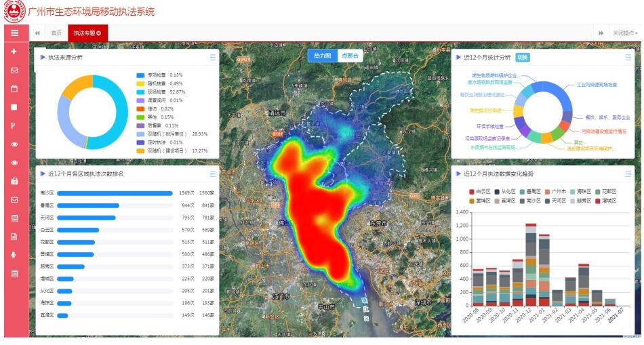Toggle the hamburger sidebar menu
The width and height of the screenshot is (644, 345).
coord(14,33)
